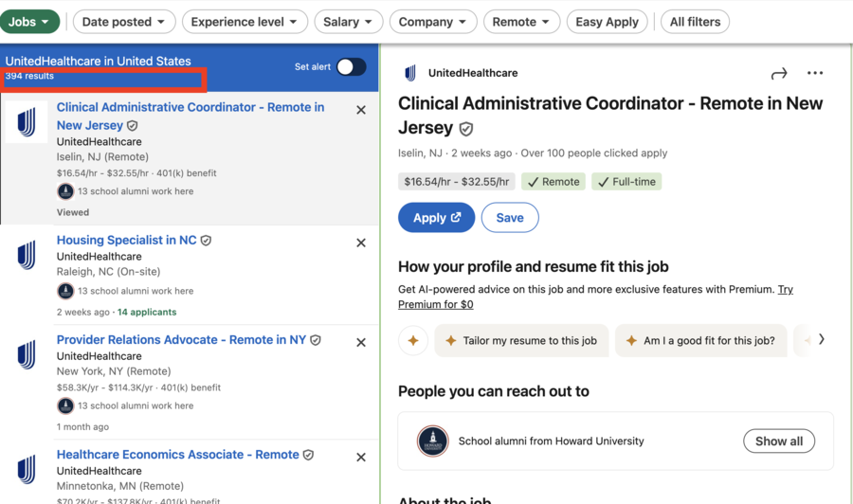853x504 pixels.
Task: Open the Jobs dropdown filter
Action: point(29,22)
